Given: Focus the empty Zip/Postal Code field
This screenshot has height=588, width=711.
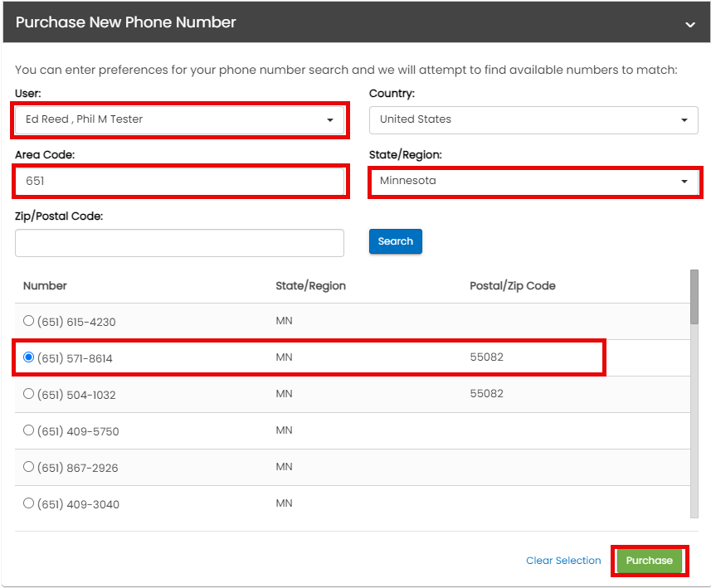Looking at the screenshot, I should [x=179, y=243].
